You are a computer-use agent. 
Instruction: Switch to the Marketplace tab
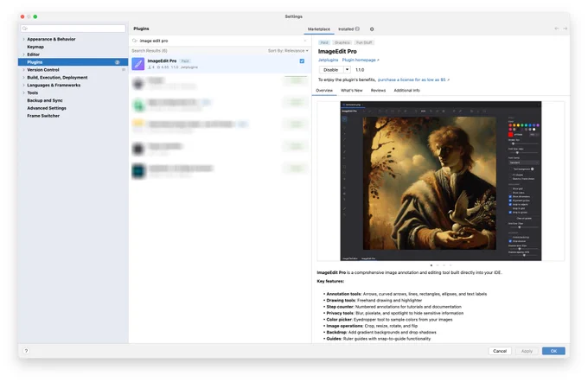tap(319, 29)
